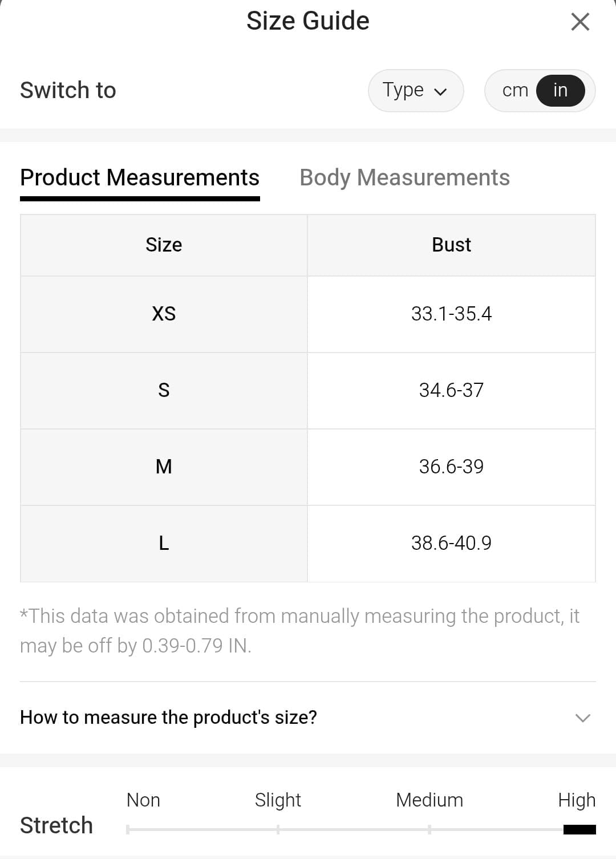The height and width of the screenshot is (859, 616).
Task: Click the High stretch black indicator bar
Action: point(579,829)
